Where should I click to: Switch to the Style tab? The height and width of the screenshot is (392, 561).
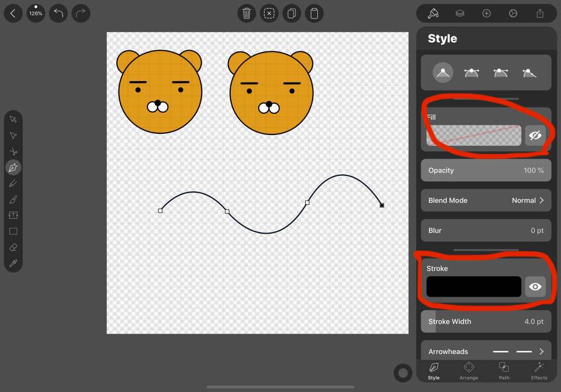pyautogui.click(x=434, y=371)
